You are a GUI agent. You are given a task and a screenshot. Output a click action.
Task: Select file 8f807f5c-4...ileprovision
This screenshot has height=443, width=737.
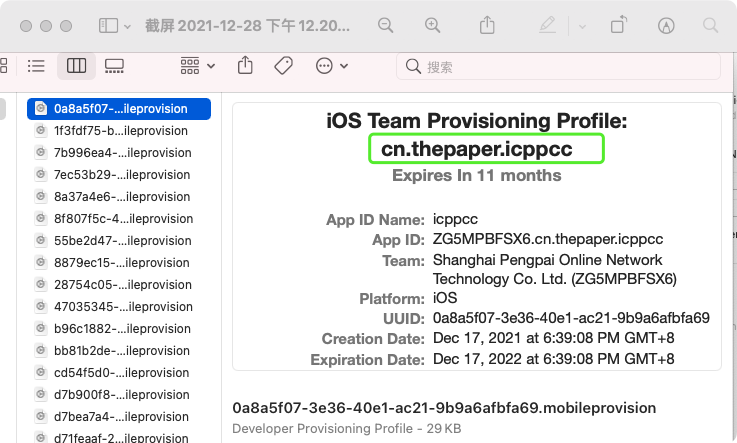pos(119,219)
